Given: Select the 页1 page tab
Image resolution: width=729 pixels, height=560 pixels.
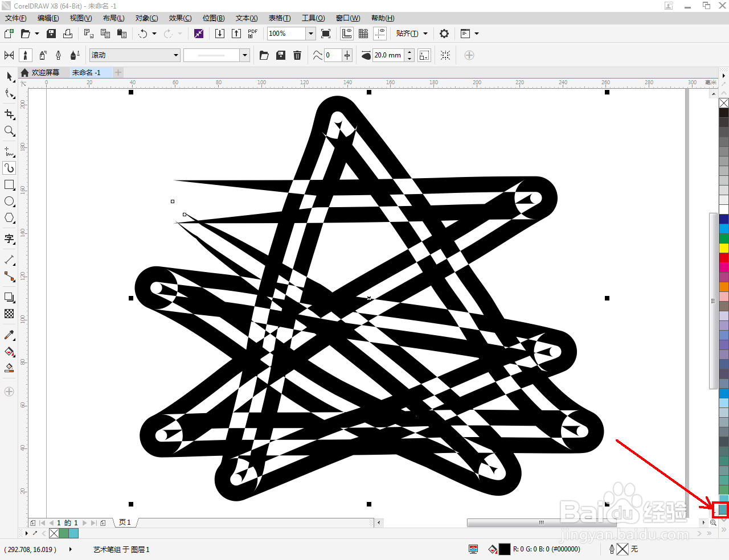Looking at the screenshot, I should tap(125, 522).
